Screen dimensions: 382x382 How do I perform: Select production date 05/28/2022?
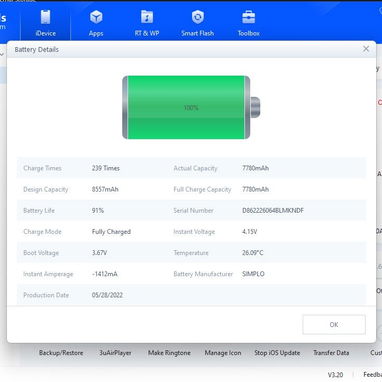coord(107,295)
